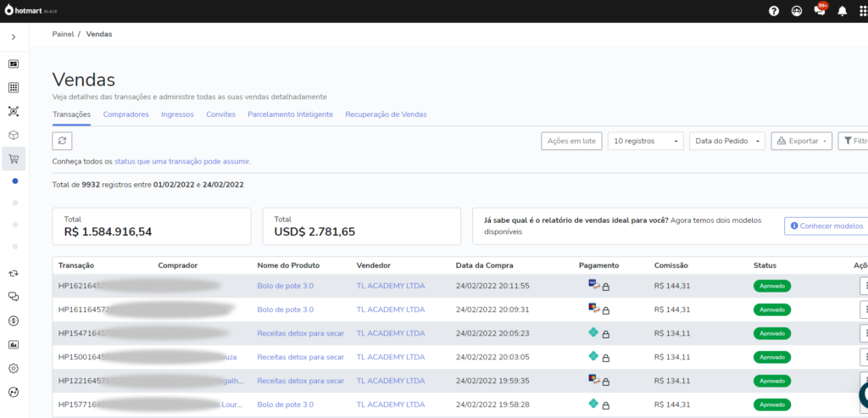Click the refresh transactions icon button
The image size is (868, 418).
click(x=62, y=141)
